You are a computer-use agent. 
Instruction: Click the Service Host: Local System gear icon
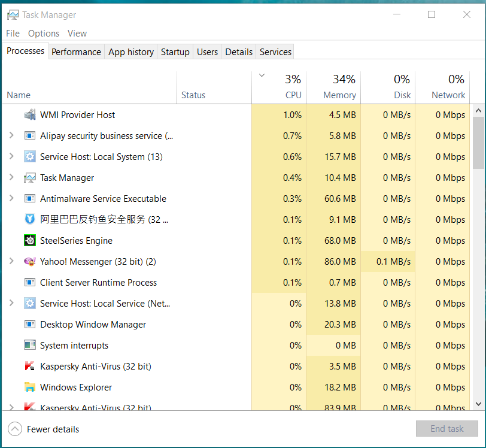pos(30,157)
